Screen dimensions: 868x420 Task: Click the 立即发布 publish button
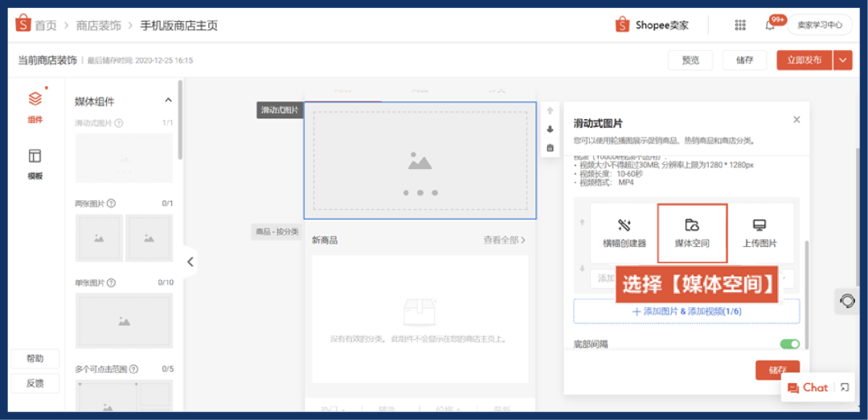click(805, 60)
